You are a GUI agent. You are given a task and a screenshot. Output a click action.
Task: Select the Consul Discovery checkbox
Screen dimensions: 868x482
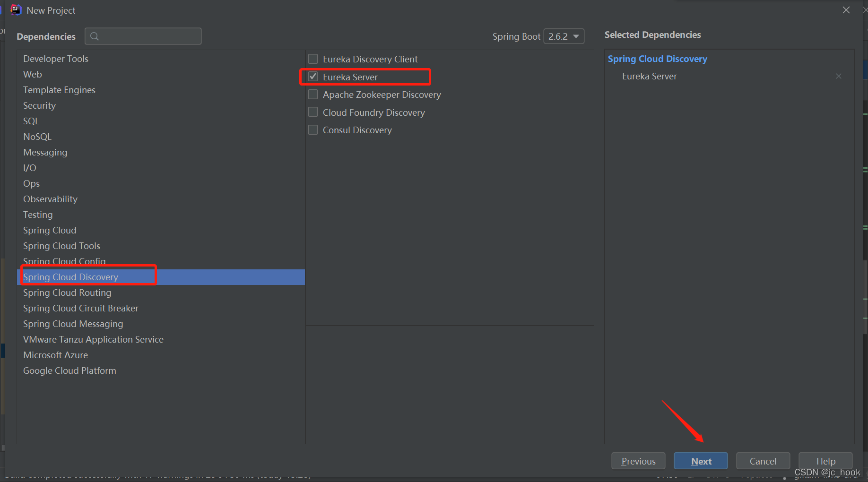pos(313,129)
